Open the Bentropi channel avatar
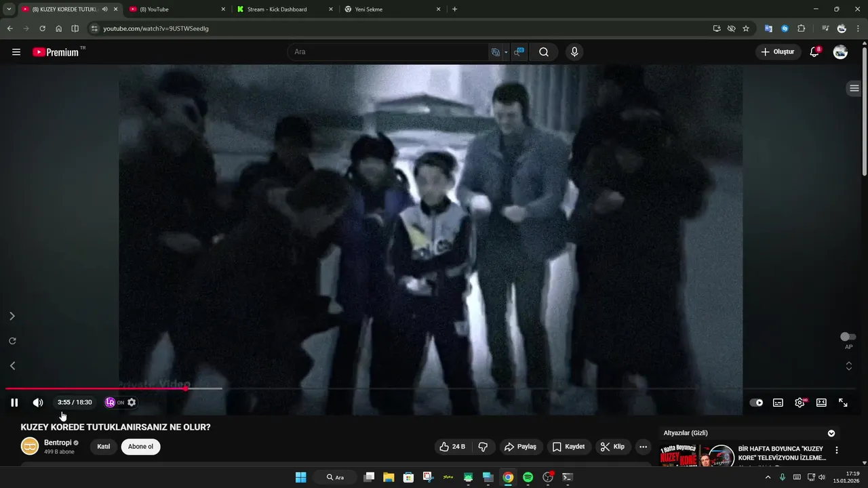Image resolution: width=868 pixels, height=488 pixels. [30, 447]
